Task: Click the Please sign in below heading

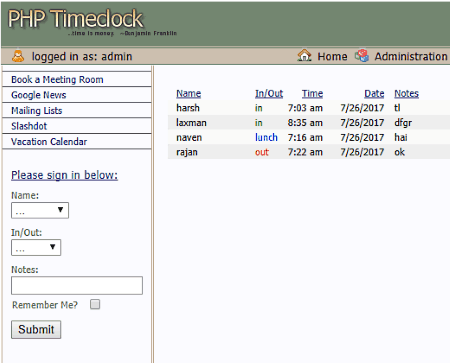Action: pyautogui.click(x=64, y=175)
